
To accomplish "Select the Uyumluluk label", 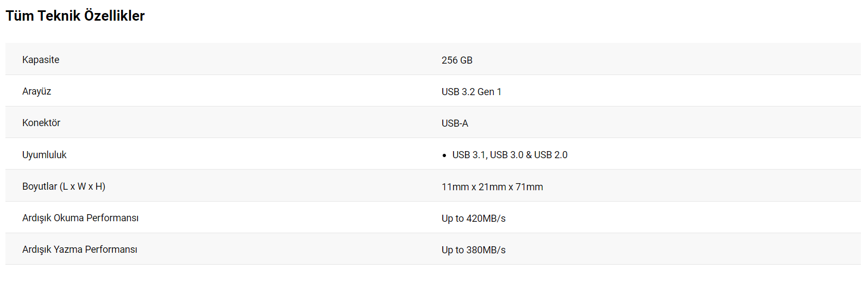I will (x=45, y=155).
